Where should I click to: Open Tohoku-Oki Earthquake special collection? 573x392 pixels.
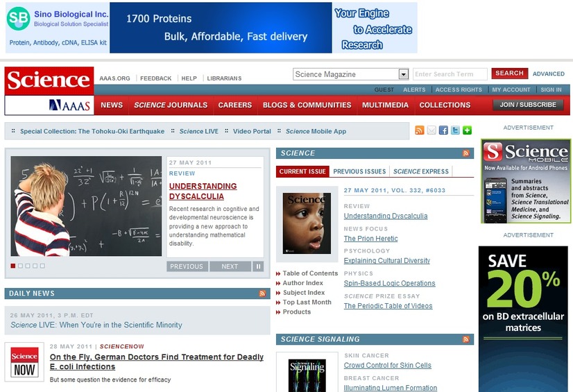click(x=92, y=131)
